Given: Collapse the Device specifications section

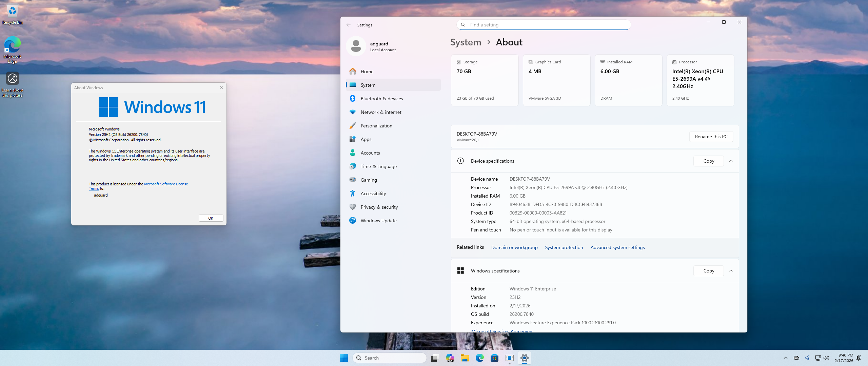Looking at the screenshot, I should point(731,161).
